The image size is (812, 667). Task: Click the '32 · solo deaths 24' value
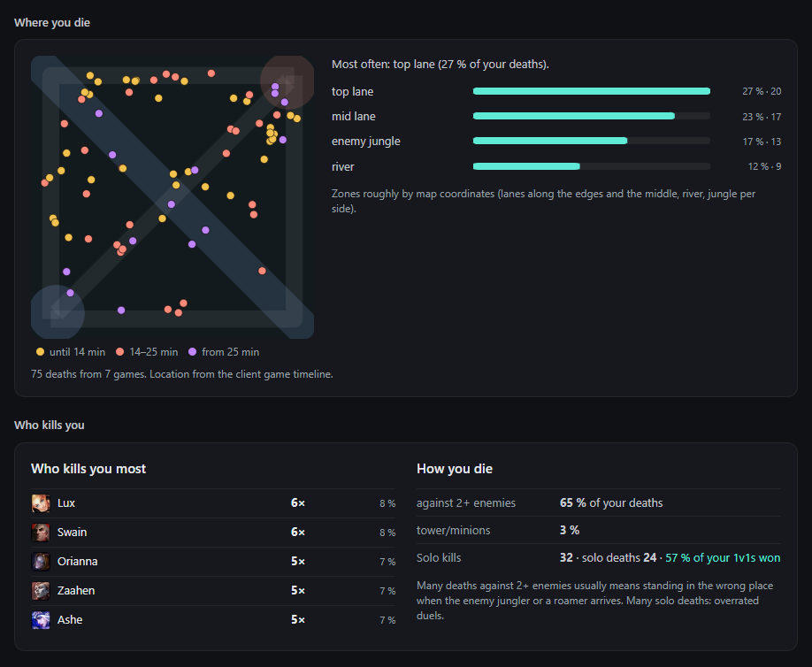point(608,557)
